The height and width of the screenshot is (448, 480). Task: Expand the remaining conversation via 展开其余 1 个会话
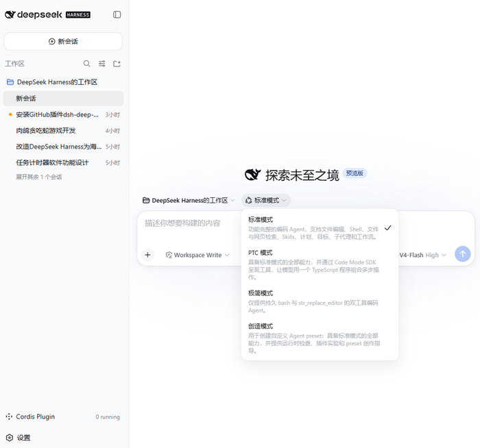(x=39, y=177)
